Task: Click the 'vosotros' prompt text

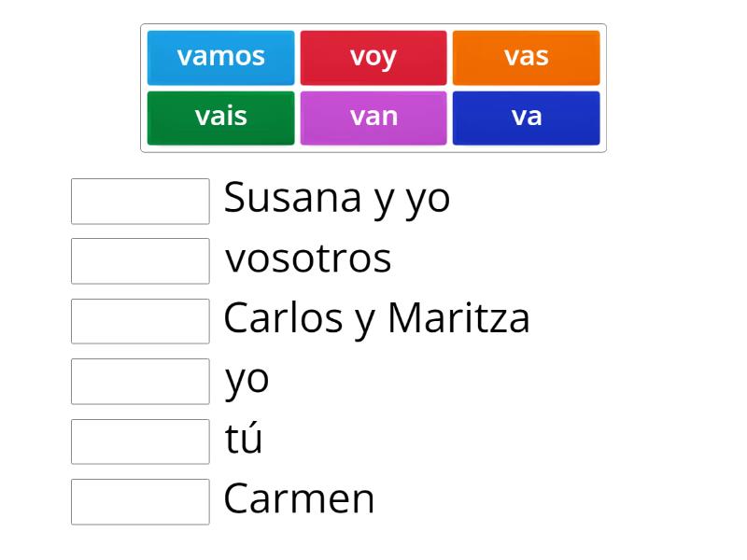Action: click(x=308, y=259)
